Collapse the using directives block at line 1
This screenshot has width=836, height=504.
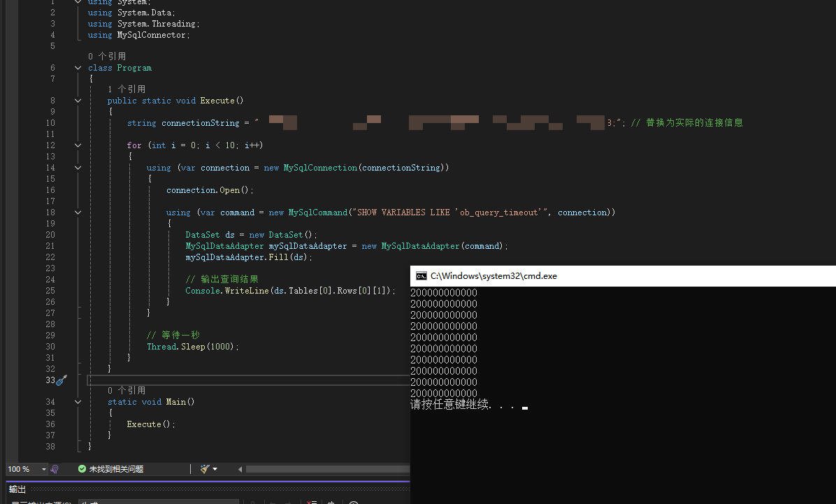[x=78, y=1]
